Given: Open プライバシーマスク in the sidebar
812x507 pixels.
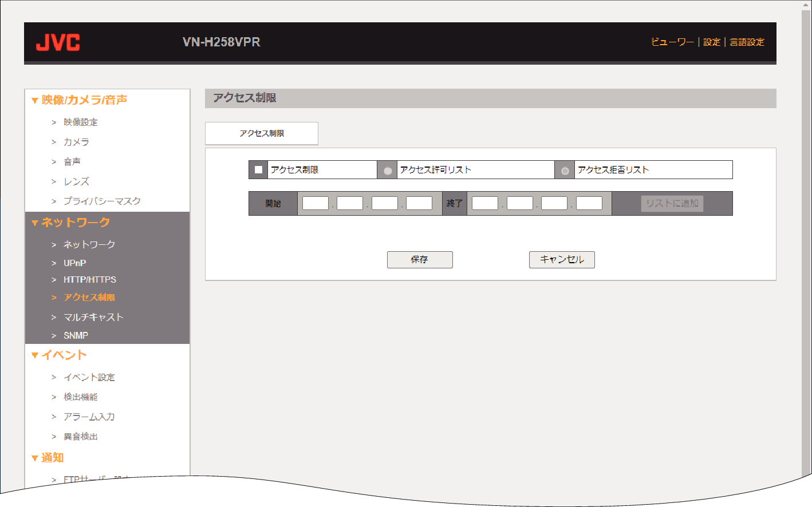Looking at the screenshot, I should point(102,201).
